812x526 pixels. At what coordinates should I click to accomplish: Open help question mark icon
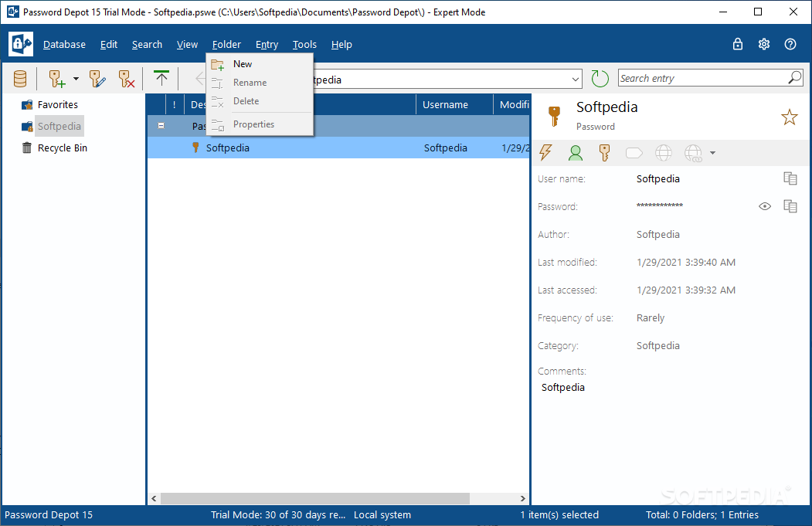(x=790, y=44)
